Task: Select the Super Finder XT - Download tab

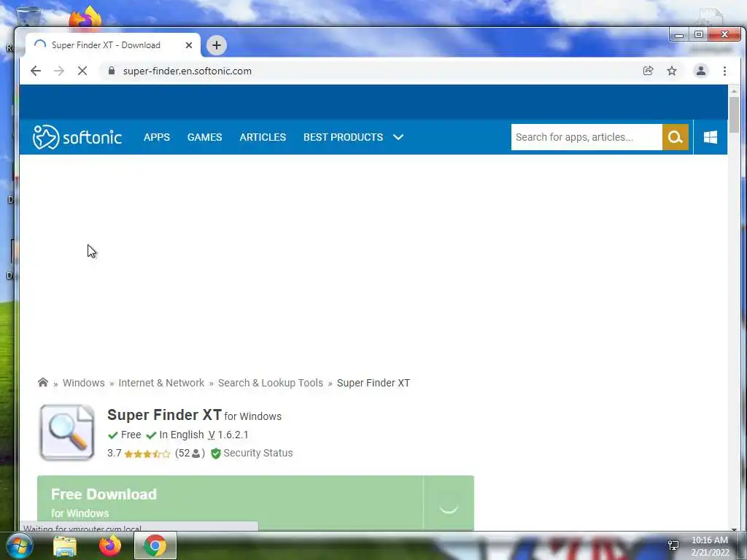Action: [x=115, y=45]
